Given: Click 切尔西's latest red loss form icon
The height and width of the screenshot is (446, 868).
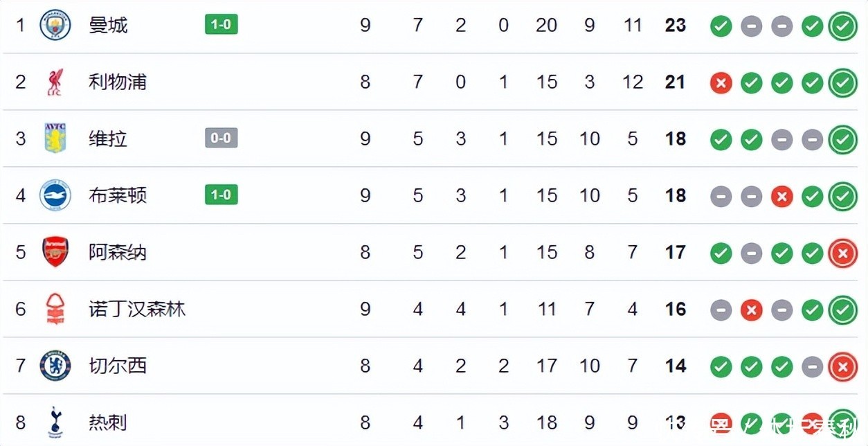Looking at the screenshot, I should click(x=842, y=367).
